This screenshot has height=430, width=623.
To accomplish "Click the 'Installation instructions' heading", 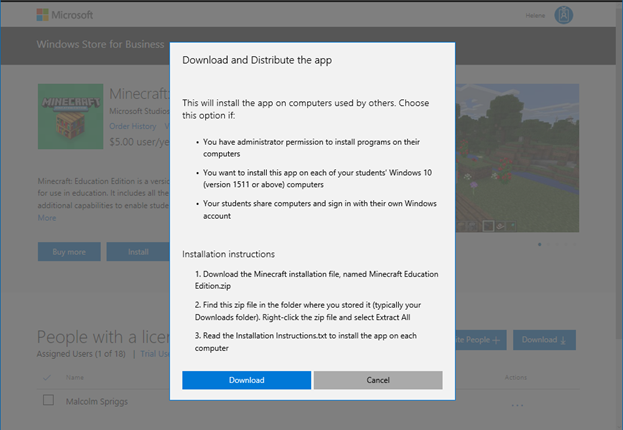I will coord(228,254).
